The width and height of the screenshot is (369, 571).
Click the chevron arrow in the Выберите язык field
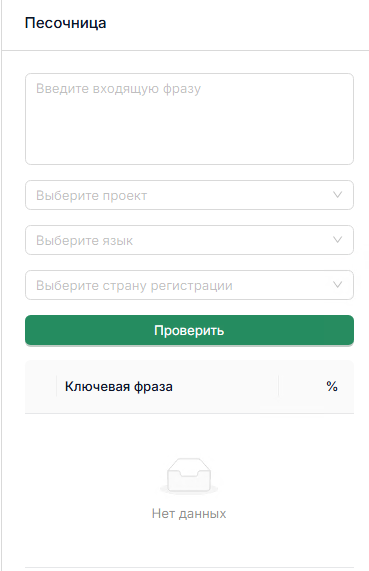(x=337, y=240)
